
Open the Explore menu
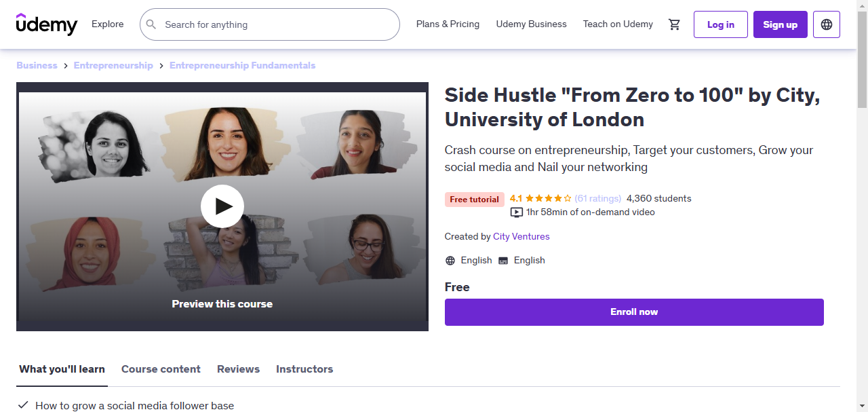pyautogui.click(x=107, y=24)
